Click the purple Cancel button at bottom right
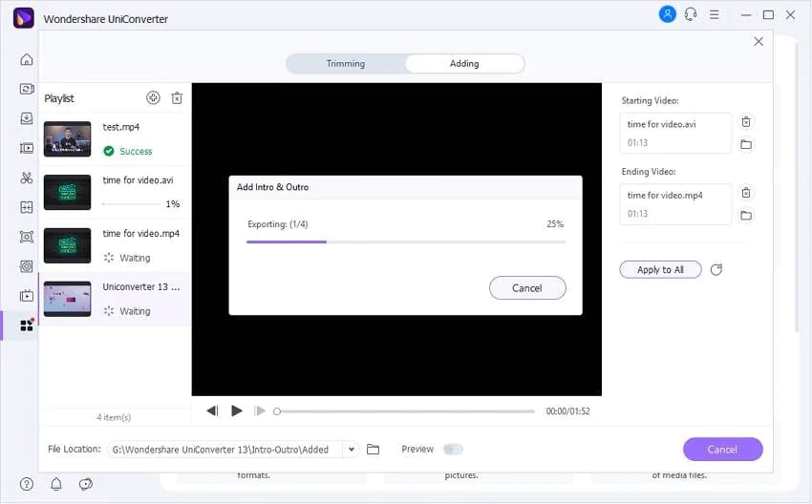812x504 pixels. [722, 450]
